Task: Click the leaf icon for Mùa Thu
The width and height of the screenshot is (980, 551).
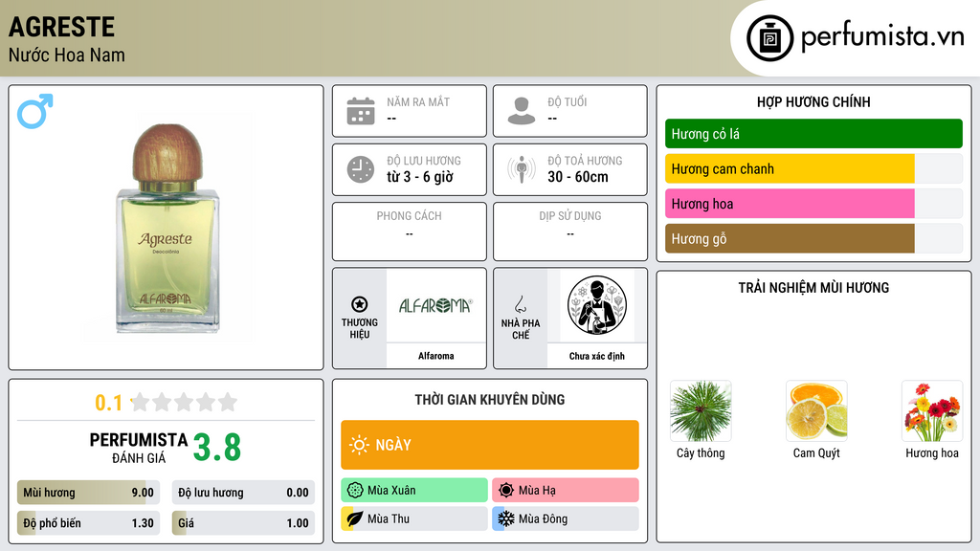Action: click(x=355, y=518)
